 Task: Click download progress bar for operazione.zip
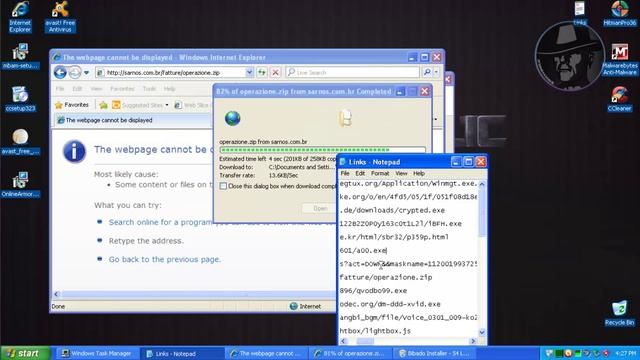pyautogui.click(x=322, y=150)
